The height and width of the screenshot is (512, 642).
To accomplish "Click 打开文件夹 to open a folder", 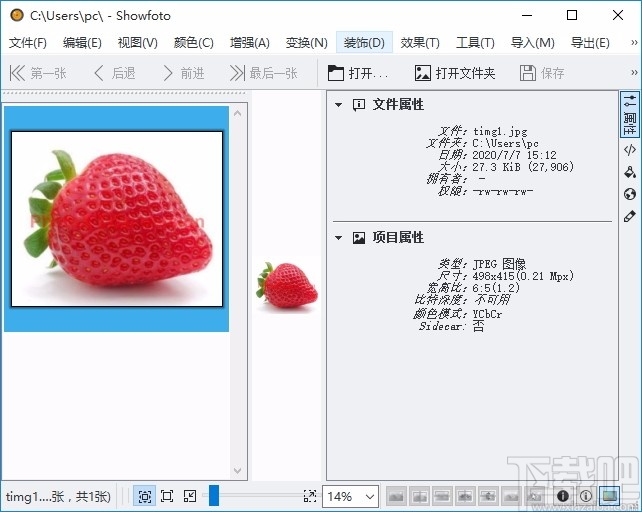I will pos(455,73).
